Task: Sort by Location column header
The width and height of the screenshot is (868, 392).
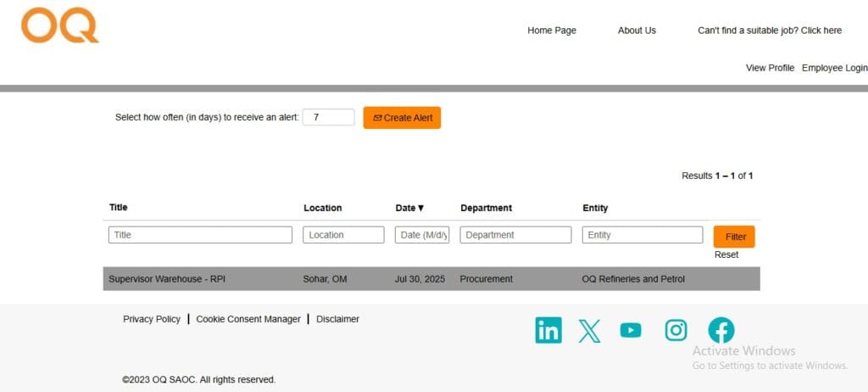Action: click(x=322, y=208)
